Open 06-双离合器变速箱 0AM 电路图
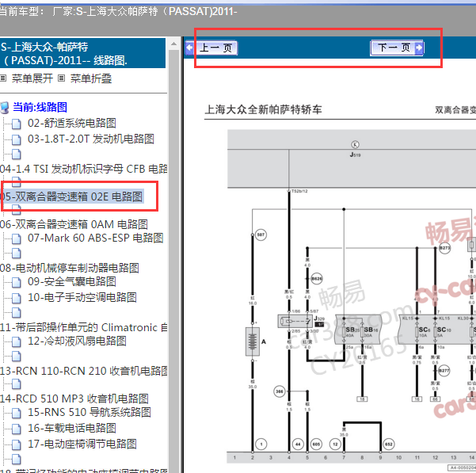This screenshot has width=476, height=473. point(74,224)
